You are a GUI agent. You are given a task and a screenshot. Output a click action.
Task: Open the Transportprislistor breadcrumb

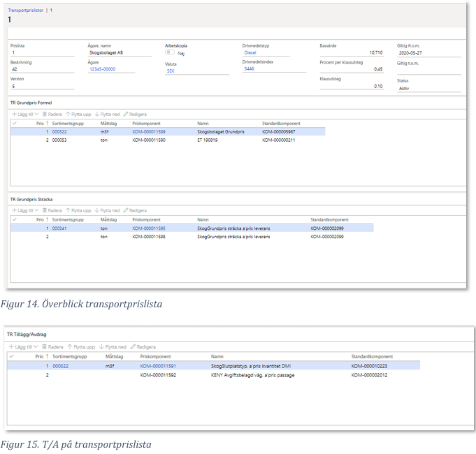click(x=25, y=11)
